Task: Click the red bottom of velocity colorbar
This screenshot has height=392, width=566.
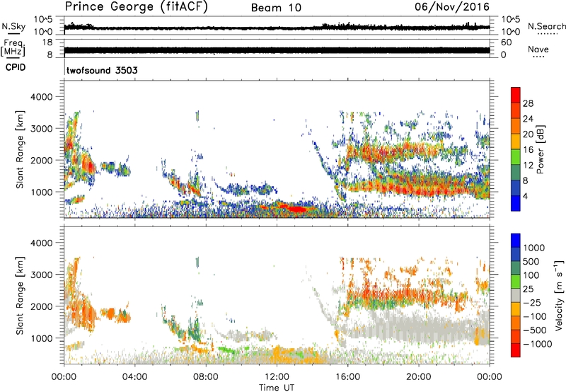Action: (516, 351)
